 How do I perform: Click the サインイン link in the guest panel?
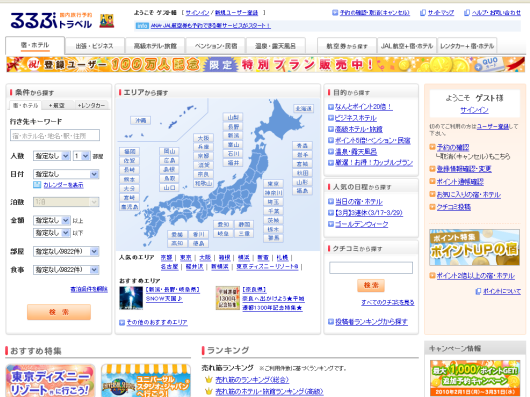coord(474,110)
